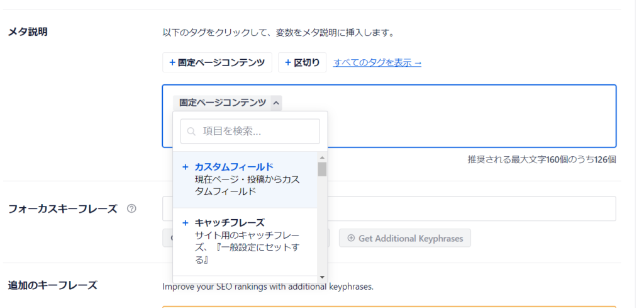Select the 固定ページコンテンツ tag in the description box

click(222, 103)
